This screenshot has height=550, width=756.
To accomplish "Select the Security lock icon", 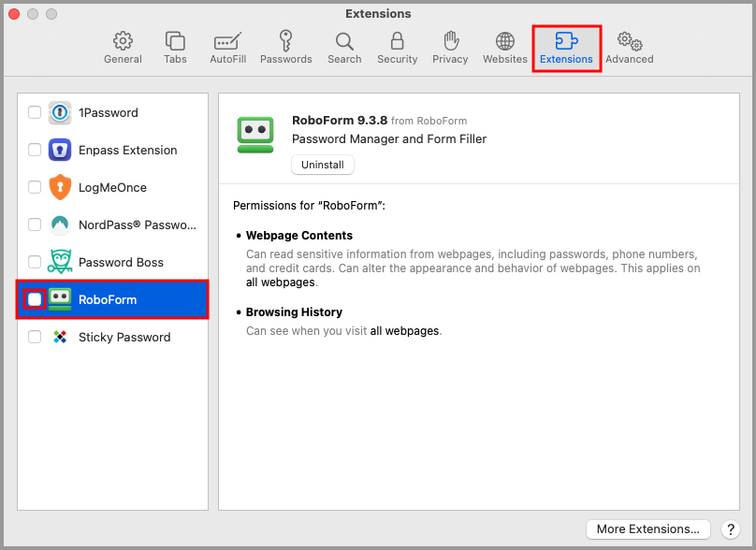I will click(397, 48).
